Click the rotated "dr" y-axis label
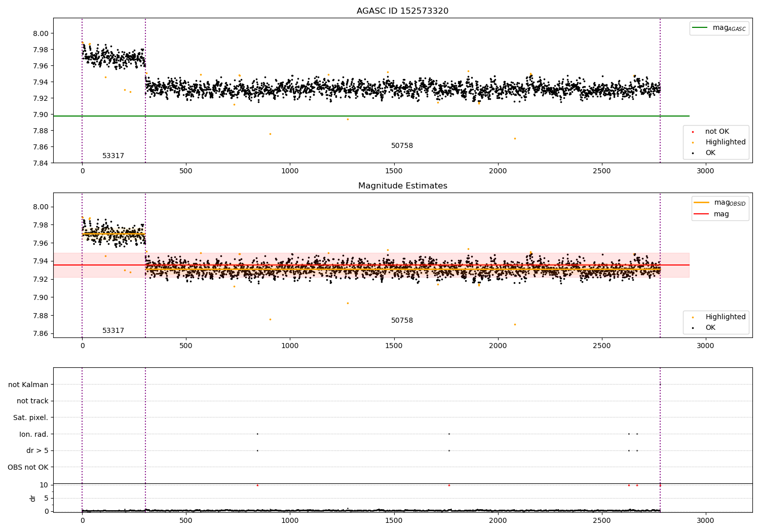 tap(33, 498)
